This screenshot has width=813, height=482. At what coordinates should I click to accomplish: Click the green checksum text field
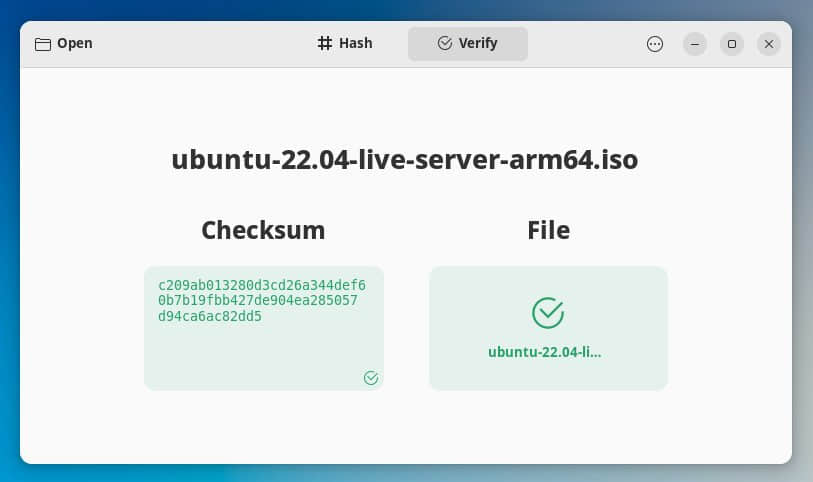(264, 328)
